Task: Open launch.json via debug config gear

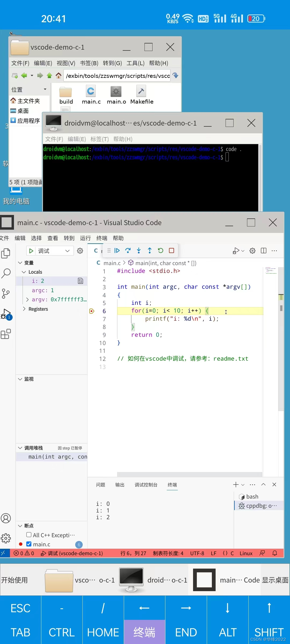Action: pos(80,251)
